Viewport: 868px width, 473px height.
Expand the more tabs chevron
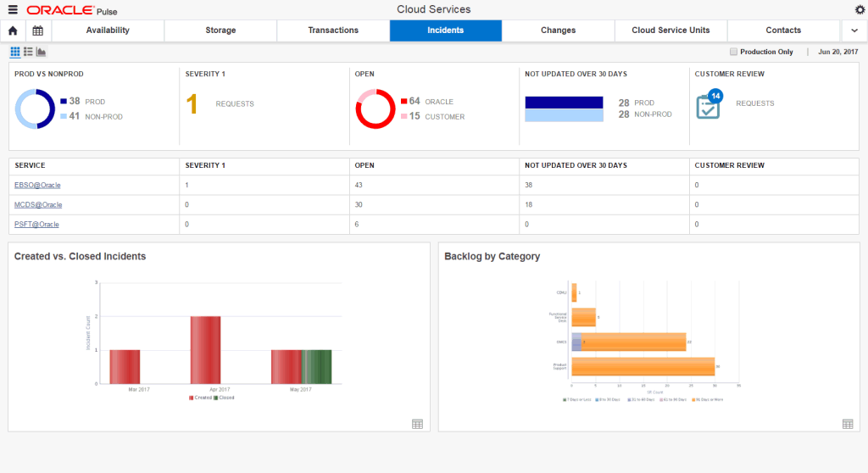[x=854, y=31]
